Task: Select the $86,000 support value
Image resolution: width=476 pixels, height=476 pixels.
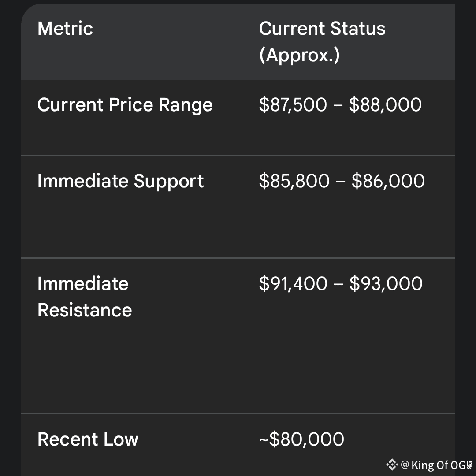Action: point(388,181)
